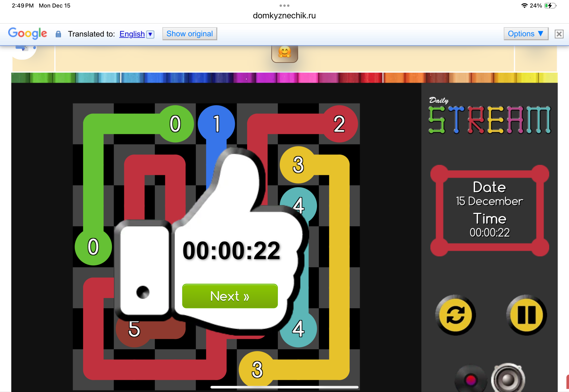
Task: Tap the domkyznechik.ru address bar
Action: click(284, 16)
